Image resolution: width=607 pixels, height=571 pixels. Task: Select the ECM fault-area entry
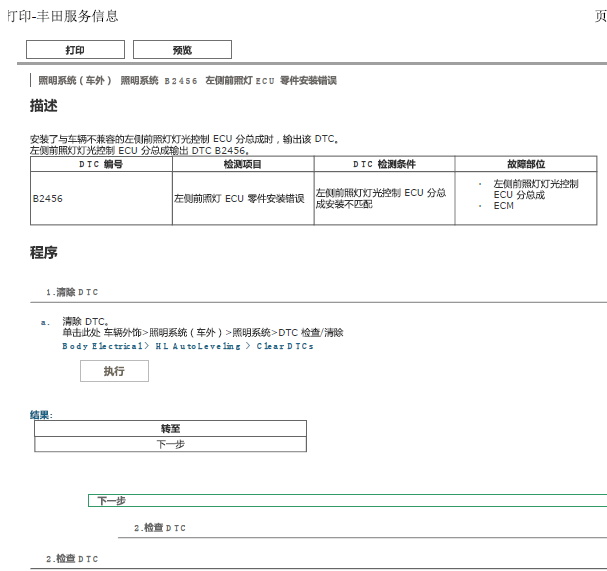(x=503, y=206)
